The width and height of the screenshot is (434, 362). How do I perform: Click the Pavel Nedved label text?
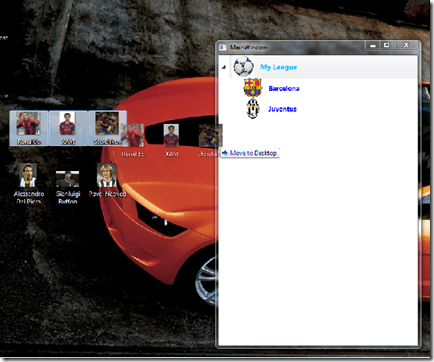(x=107, y=194)
